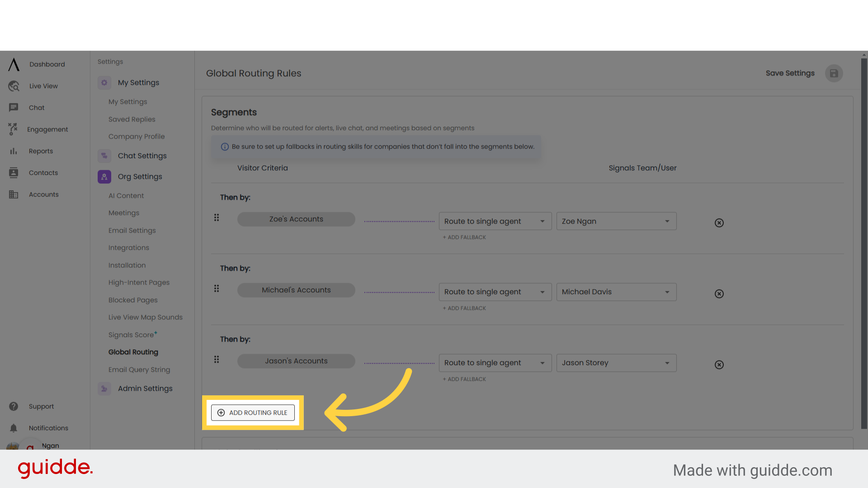This screenshot has height=488, width=868.
Task: Open routing type dropdown for Jason's Accounts
Action: click(495, 363)
